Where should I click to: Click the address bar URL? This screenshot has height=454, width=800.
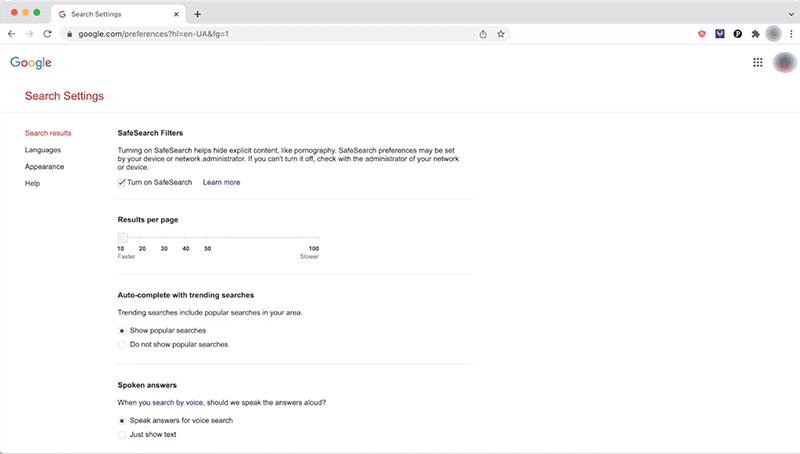tap(154, 34)
